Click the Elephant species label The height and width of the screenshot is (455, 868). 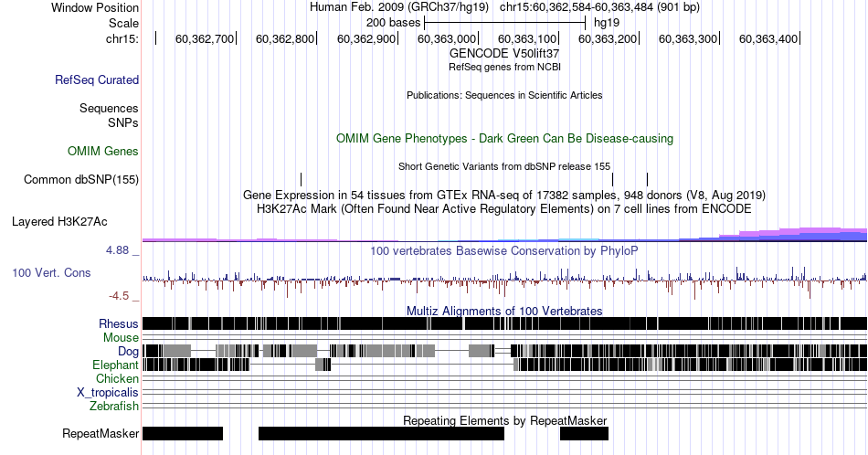pos(115,365)
